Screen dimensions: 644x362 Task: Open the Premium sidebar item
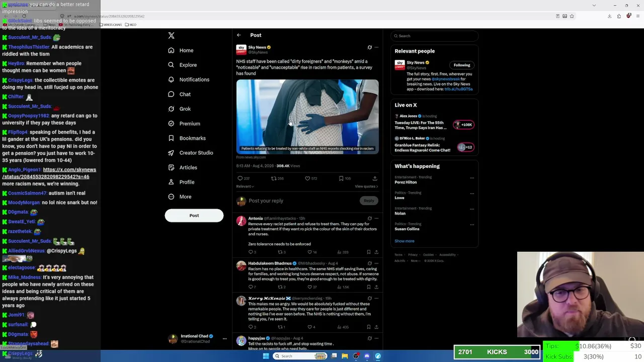(x=184, y=124)
